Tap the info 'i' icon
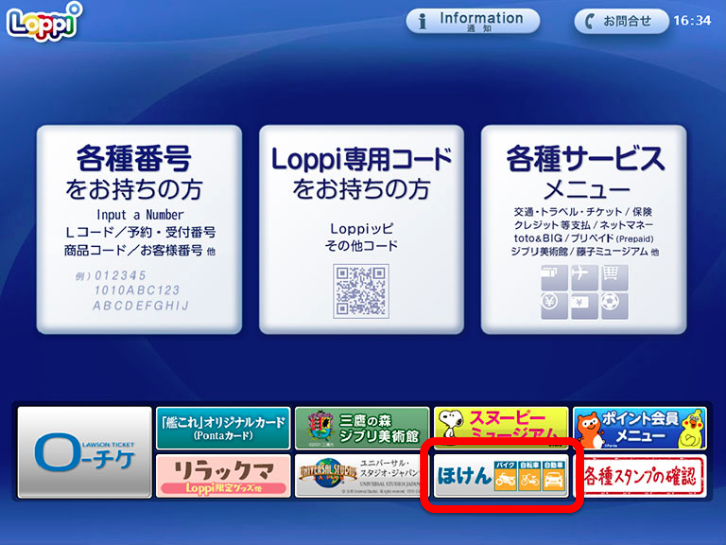Screen dimensions: 726x545 point(422,21)
